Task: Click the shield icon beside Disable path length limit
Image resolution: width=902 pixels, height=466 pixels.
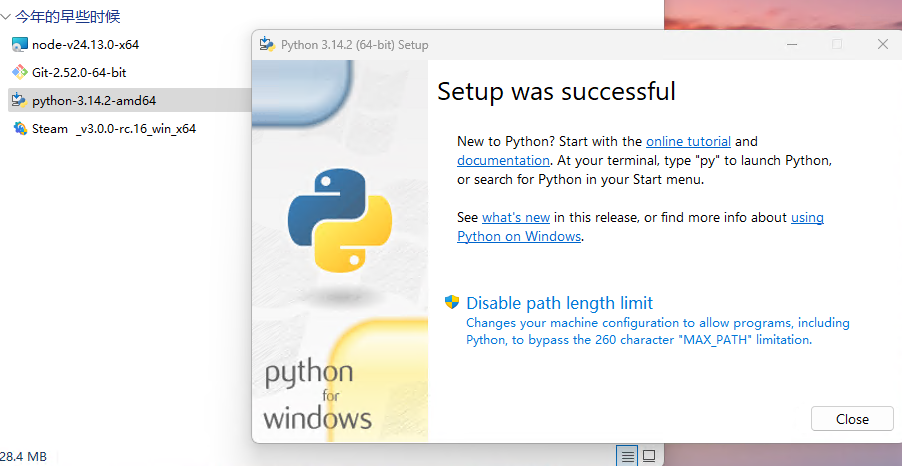Action: [x=452, y=303]
